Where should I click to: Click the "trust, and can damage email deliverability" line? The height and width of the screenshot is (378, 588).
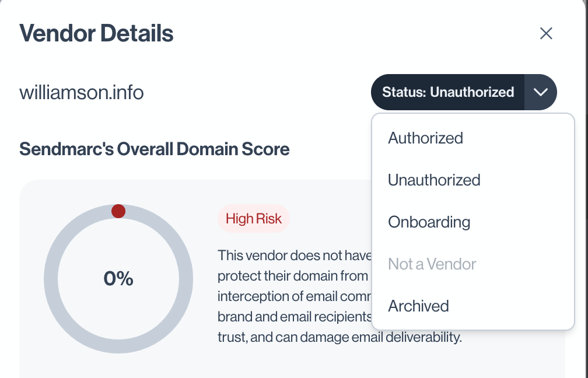(339, 337)
